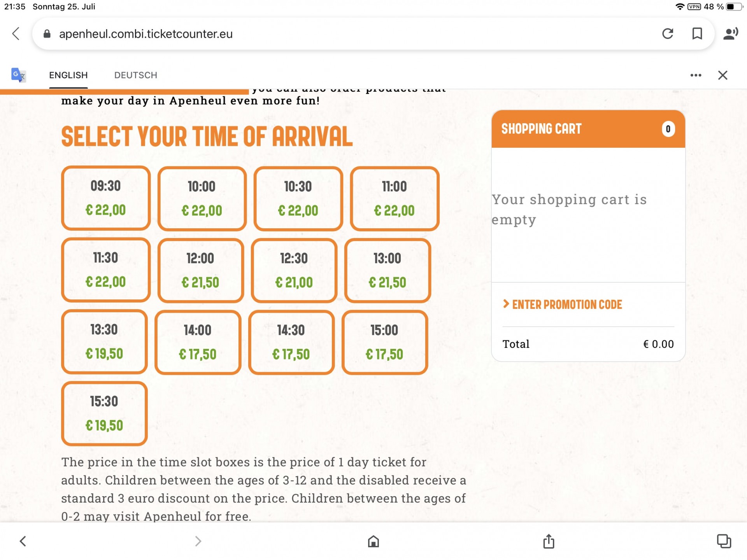
Task: Bookmark this page using the bookmark icon
Action: [697, 34]
